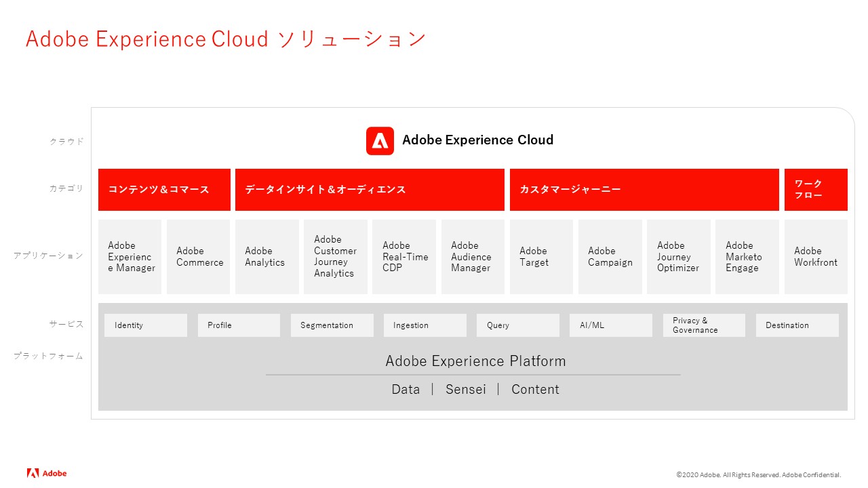
Task: Click the word Data under the platform
Action: pos(406,390)
